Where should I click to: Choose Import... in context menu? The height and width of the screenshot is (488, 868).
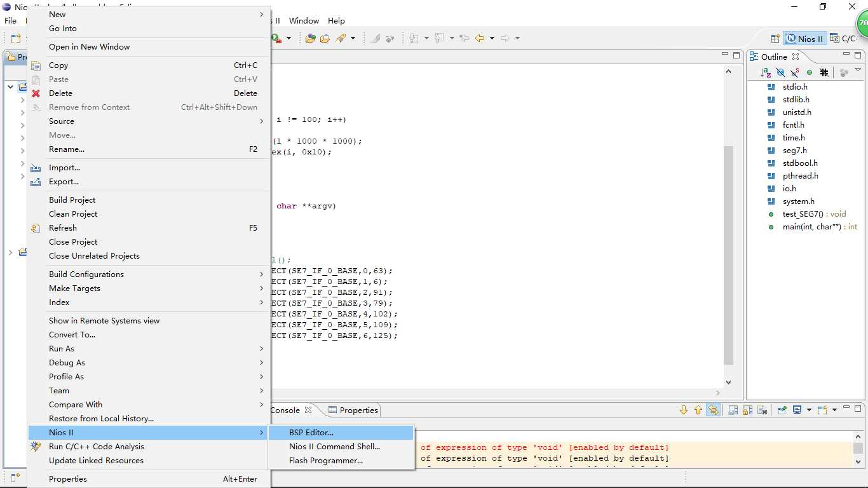click(x=149, y=168)
